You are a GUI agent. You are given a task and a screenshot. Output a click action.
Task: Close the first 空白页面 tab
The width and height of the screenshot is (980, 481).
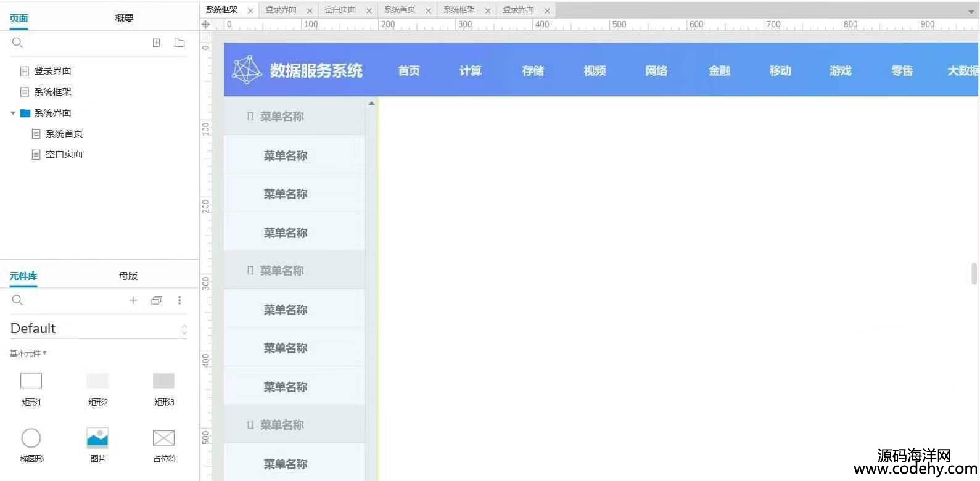click(x=369, y=10)
